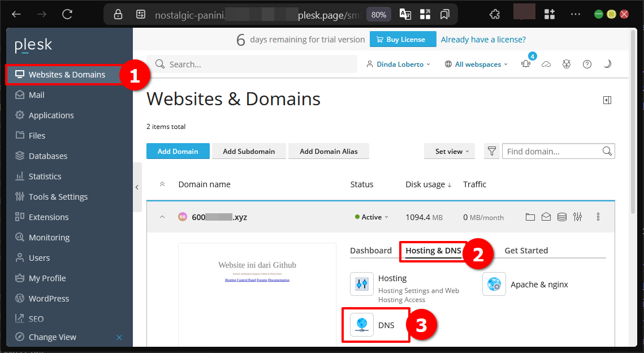This screenshot has width=644, height=353.
Task: Click the Buy License button
Action: (403, 39)
